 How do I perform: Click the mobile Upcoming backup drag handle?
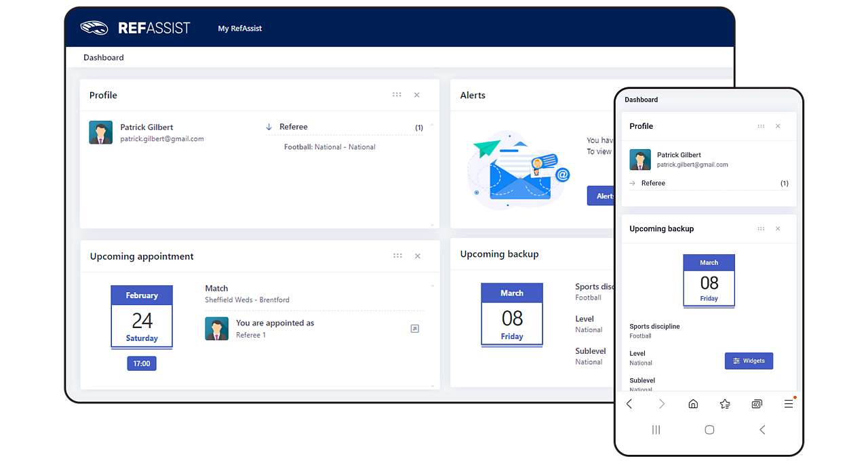tap(761, 228)
